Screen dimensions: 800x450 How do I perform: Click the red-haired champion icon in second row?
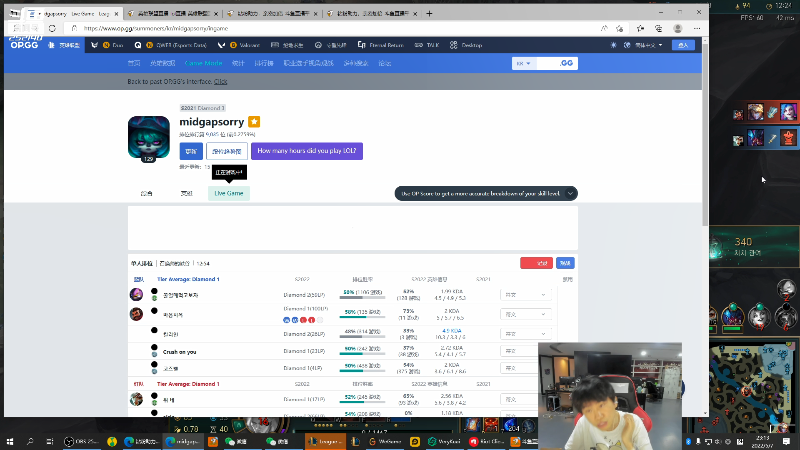coord(136,314)
